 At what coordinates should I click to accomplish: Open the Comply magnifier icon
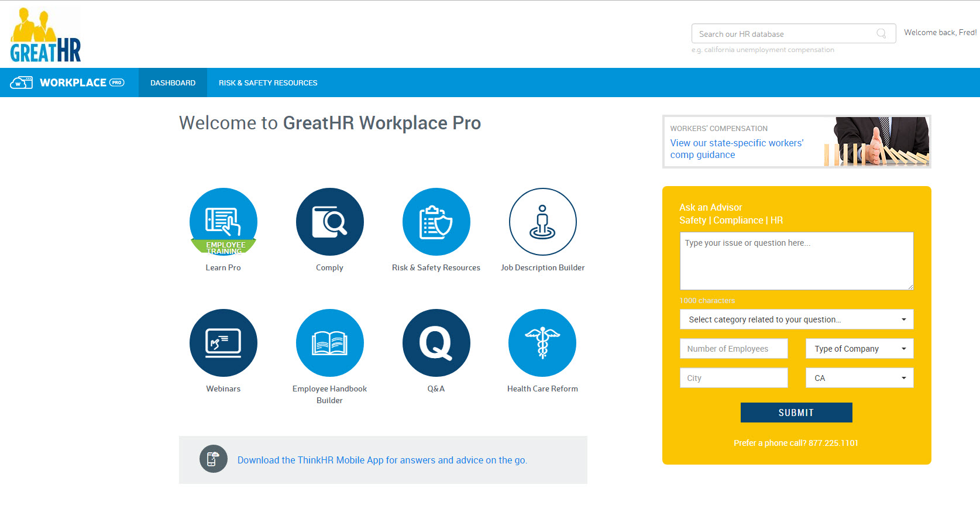(x=330, y=222)
